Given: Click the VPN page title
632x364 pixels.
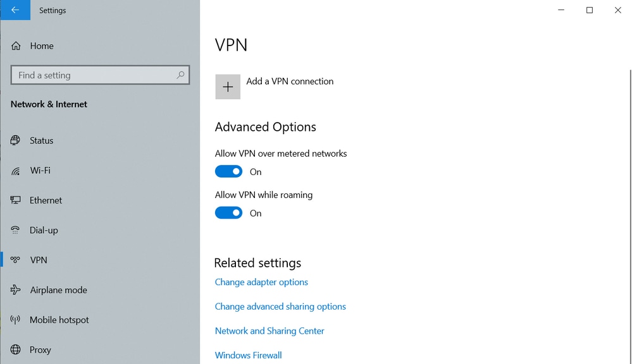Looking at the screenshot, I should click(231, 45).
